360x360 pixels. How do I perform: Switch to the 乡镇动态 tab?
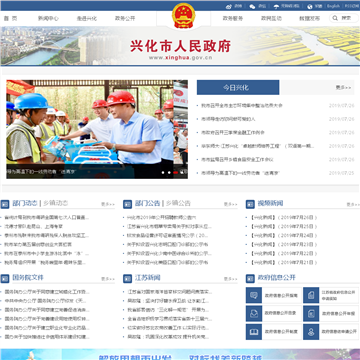(x=55, y=203)
